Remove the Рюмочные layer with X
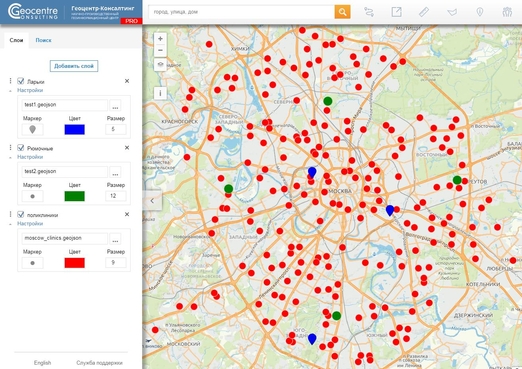522x369 pixels. pyautogui.click(x=127, y=148)
